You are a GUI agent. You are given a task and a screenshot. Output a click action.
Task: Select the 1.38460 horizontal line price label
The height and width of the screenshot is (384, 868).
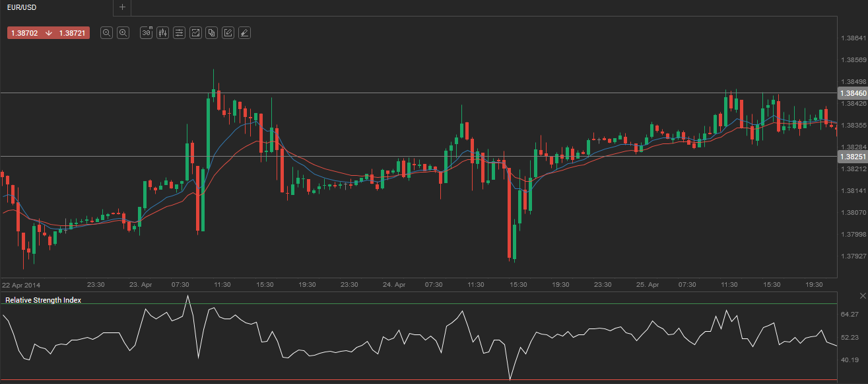pos(851,93)
